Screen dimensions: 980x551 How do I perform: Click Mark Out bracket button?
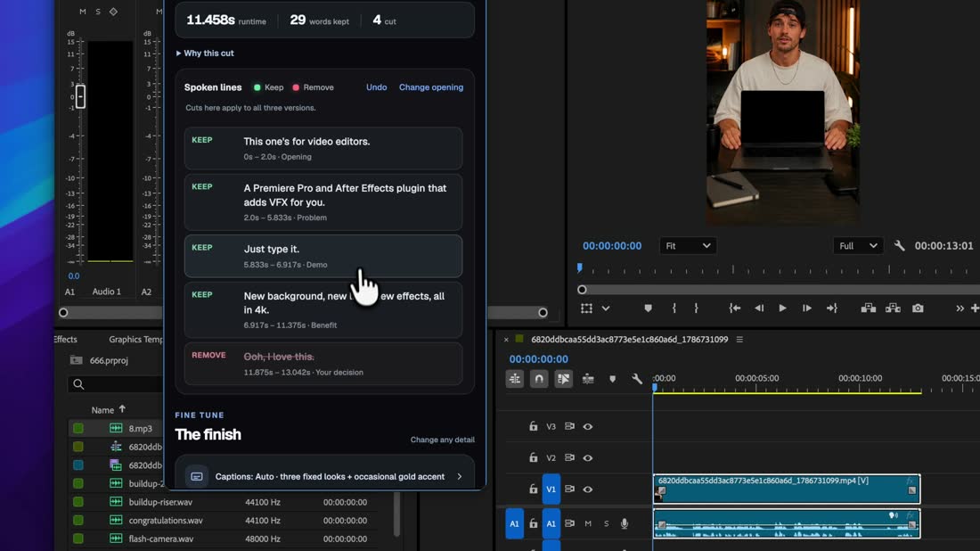coord(696,308)
